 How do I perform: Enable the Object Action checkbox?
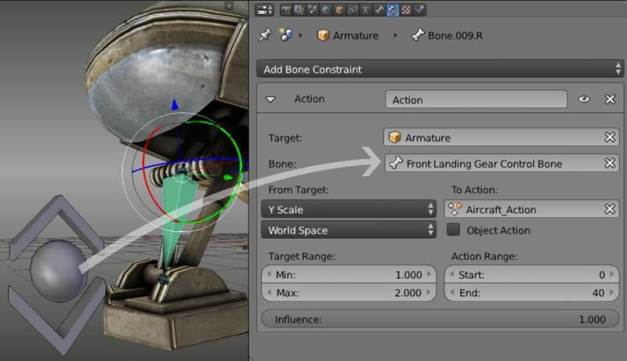coord(453,229)
